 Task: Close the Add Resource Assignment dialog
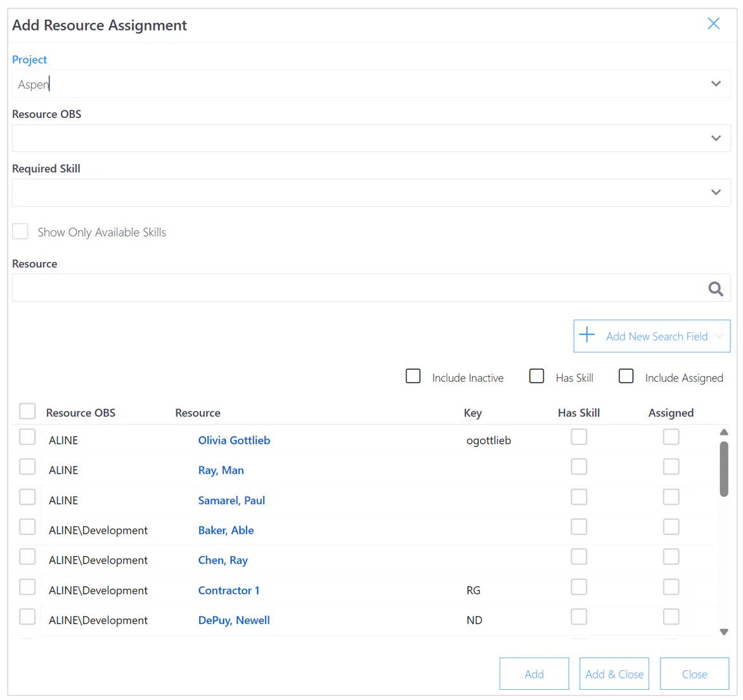713,23
